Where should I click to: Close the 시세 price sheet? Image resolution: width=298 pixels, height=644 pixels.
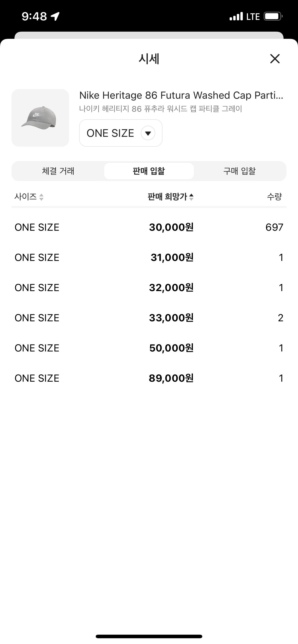click(x=275, y=59)
